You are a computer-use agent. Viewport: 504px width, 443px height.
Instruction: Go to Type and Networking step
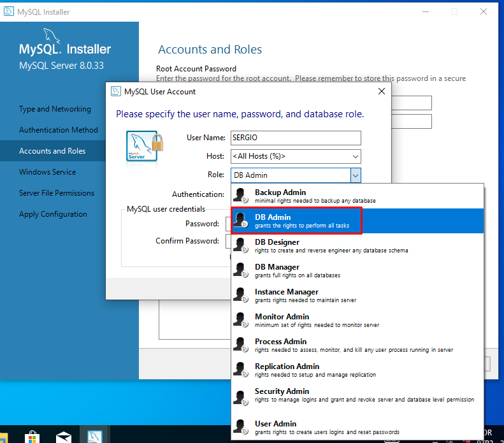pos(55,109)
